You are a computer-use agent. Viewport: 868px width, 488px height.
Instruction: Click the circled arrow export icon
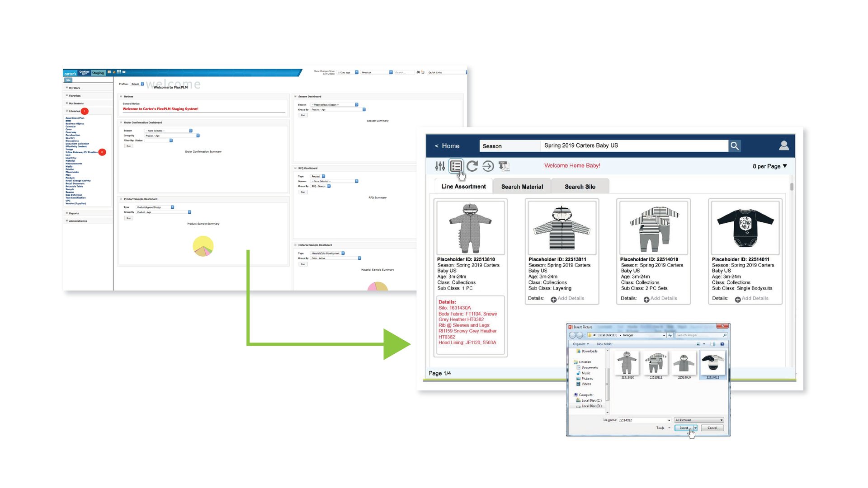click(x=488, y=166)
